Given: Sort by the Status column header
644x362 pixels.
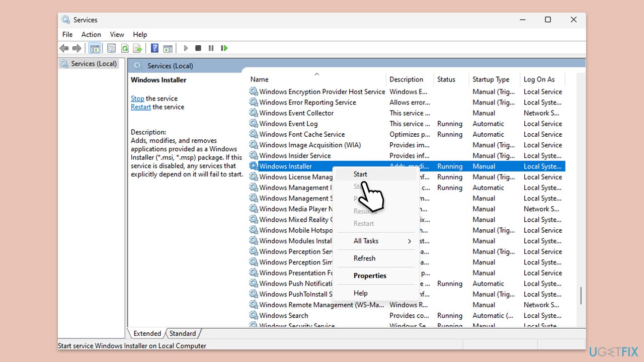Looking at the screenshot, I should [451, 79].
